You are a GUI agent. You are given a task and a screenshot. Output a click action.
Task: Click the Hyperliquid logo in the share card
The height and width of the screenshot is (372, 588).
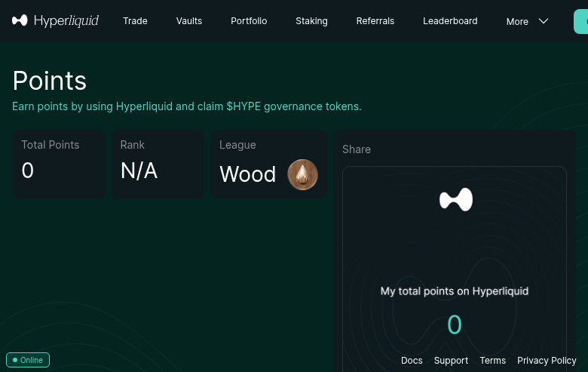[x=455, y=199]
